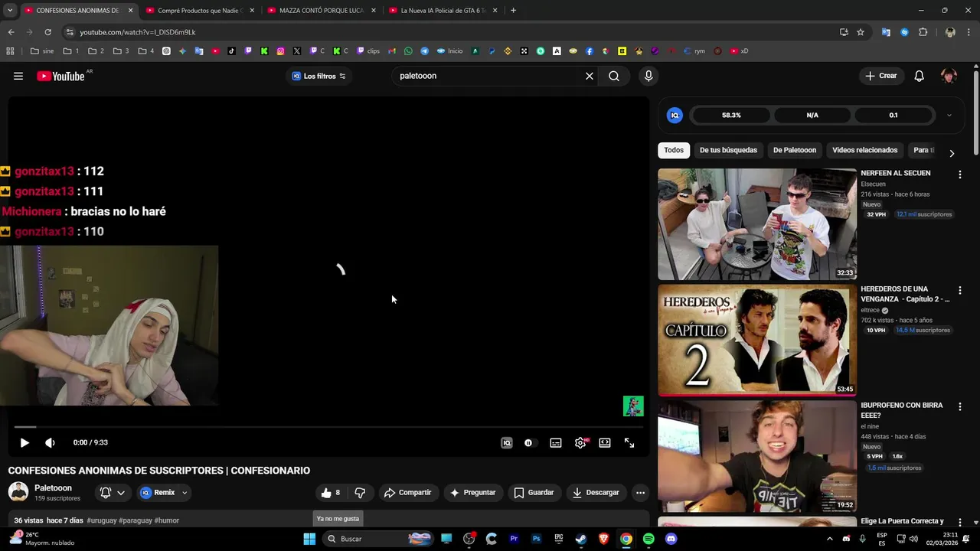Switch to theater mode
The image size is (980, 551).
tap(605, 442)
